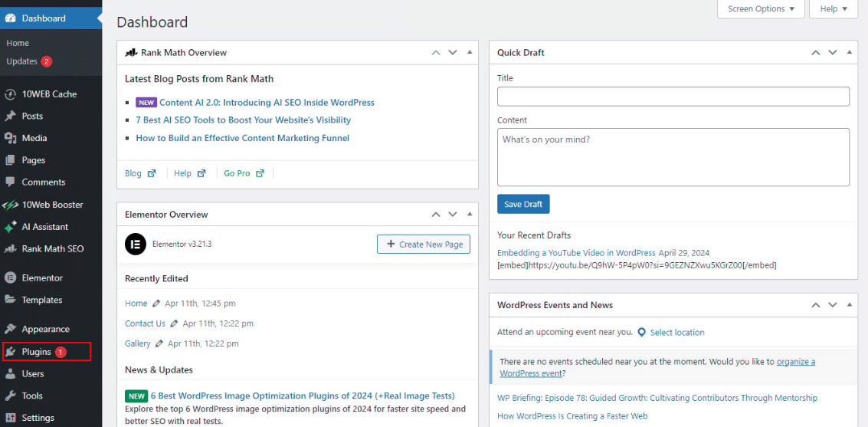Click the Rank Math Help link
Viewport: 868px width, 427px height.
[182, 173]
